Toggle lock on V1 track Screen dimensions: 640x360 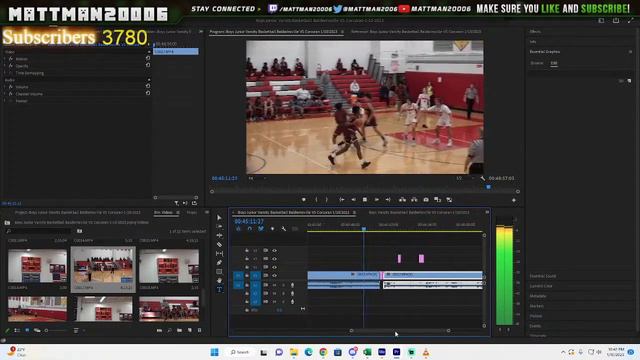point(247,276)
